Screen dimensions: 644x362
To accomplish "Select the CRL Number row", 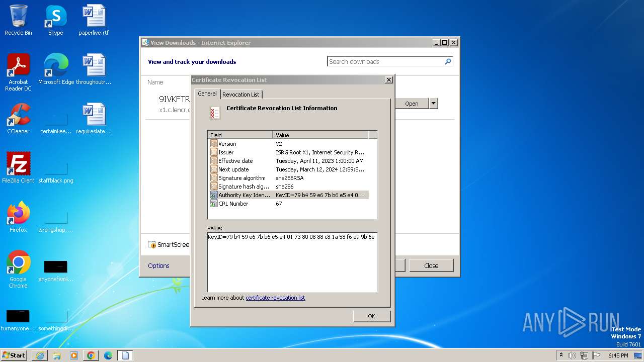I will 288,204.
